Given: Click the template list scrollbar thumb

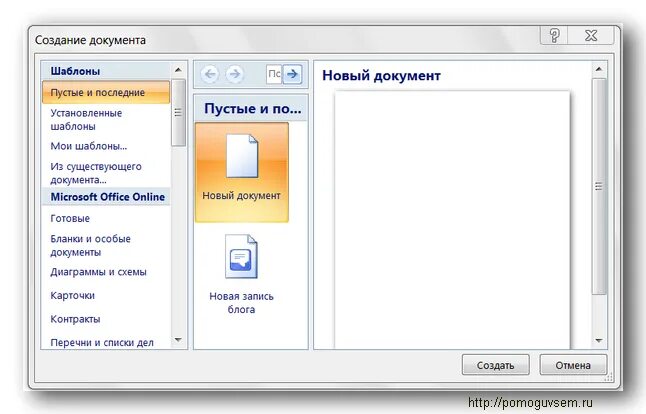Looking at the screenshot, I should point(178,112).
